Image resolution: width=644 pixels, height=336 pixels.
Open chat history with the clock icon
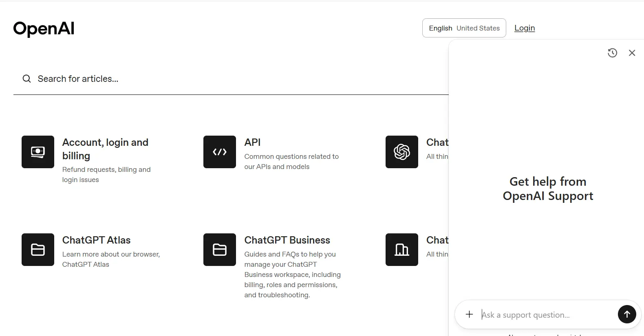[x=612, y=53]
